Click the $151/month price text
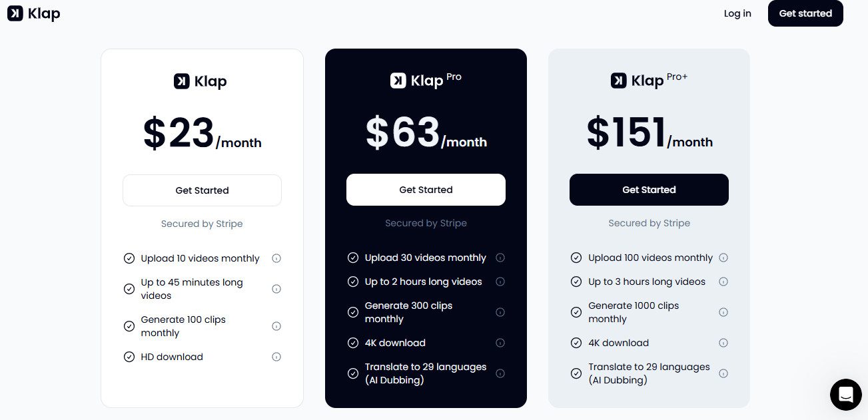Viewport: 868px width, 420px height. point(649,133)
